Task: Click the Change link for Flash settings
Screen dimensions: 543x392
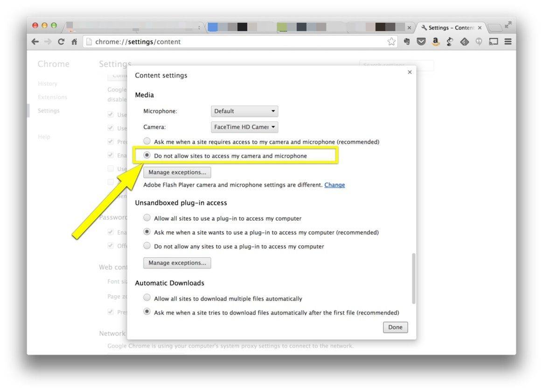Action: click(334, 185)
